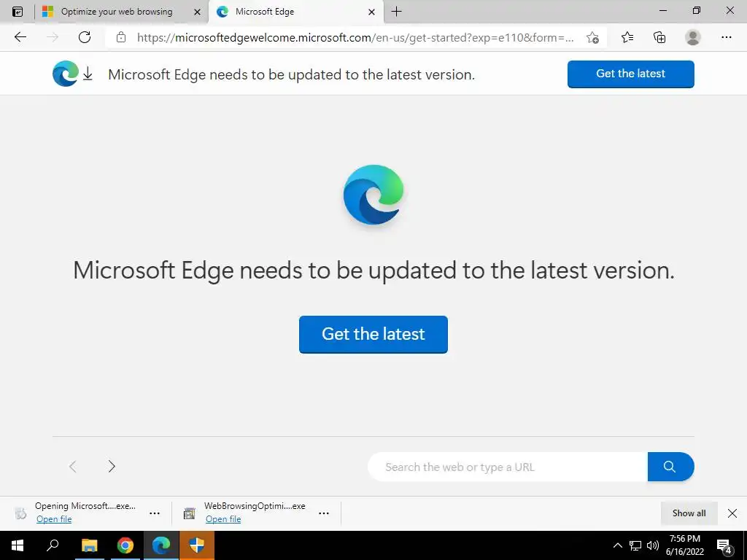
Task: Open a new tab with plus button
Action: 396,12
